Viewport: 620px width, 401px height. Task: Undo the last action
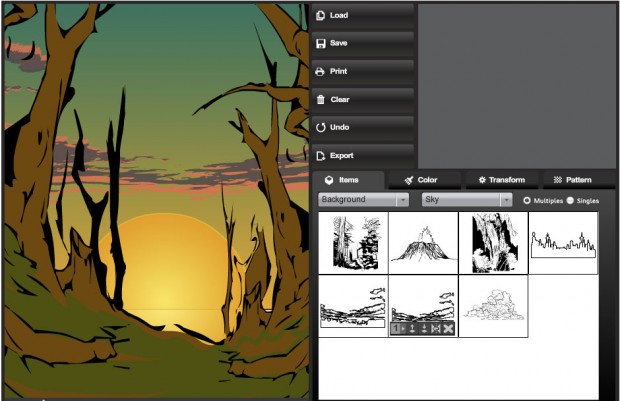363,127
